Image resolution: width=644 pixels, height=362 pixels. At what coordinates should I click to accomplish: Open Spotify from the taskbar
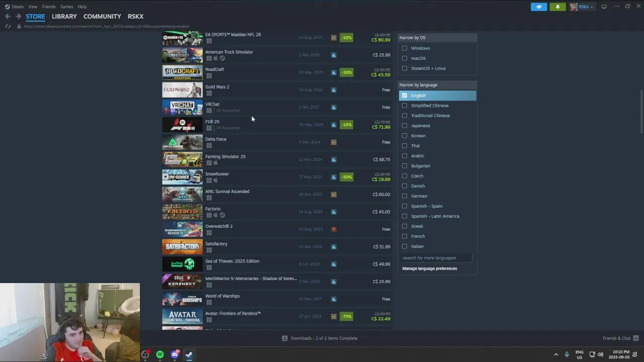coord(160,354)
